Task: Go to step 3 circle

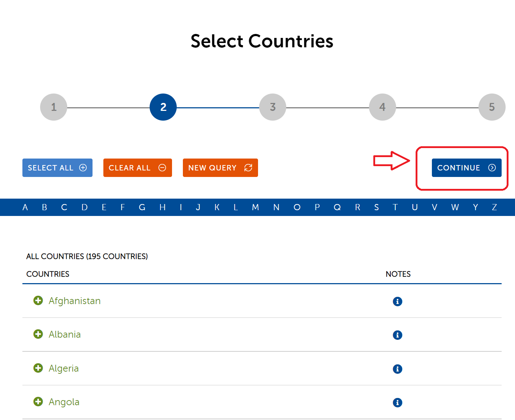Action: click(x=272, y=107)
